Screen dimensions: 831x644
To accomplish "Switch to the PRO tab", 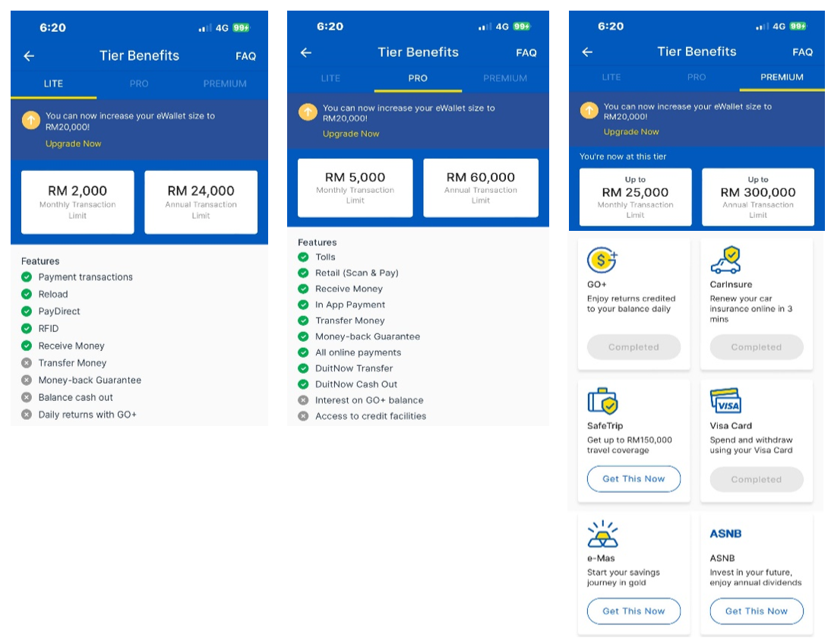I will [x=416, y=77].
